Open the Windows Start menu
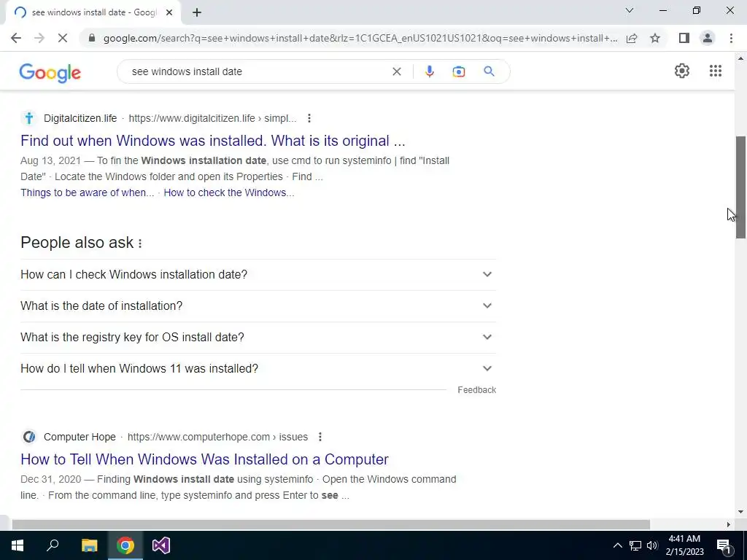 18,545
